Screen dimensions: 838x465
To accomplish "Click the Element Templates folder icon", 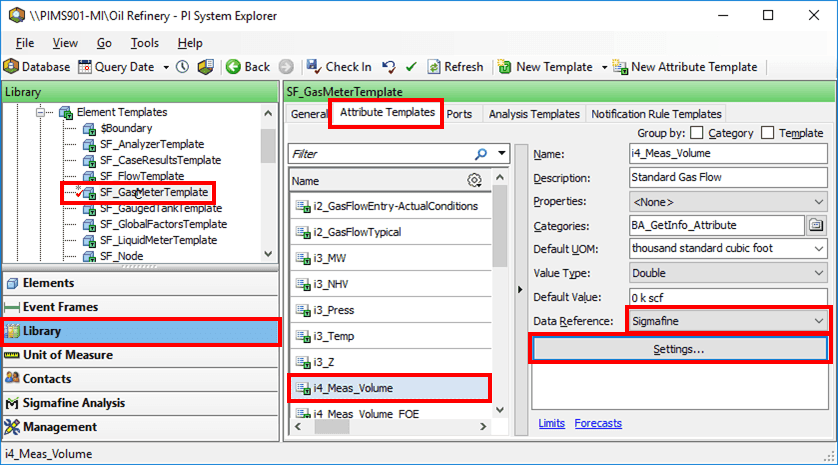I will (x=66, y=112).
